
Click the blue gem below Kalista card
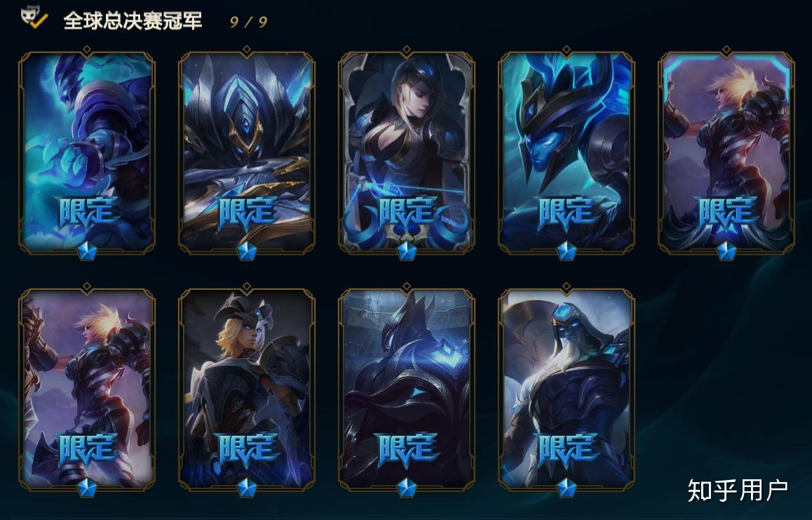click(567, 251)
